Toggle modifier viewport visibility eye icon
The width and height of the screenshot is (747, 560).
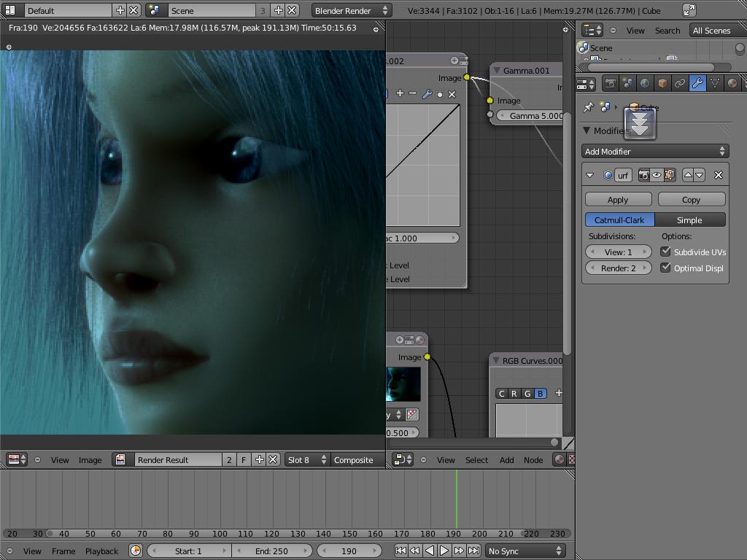(657, 175)
